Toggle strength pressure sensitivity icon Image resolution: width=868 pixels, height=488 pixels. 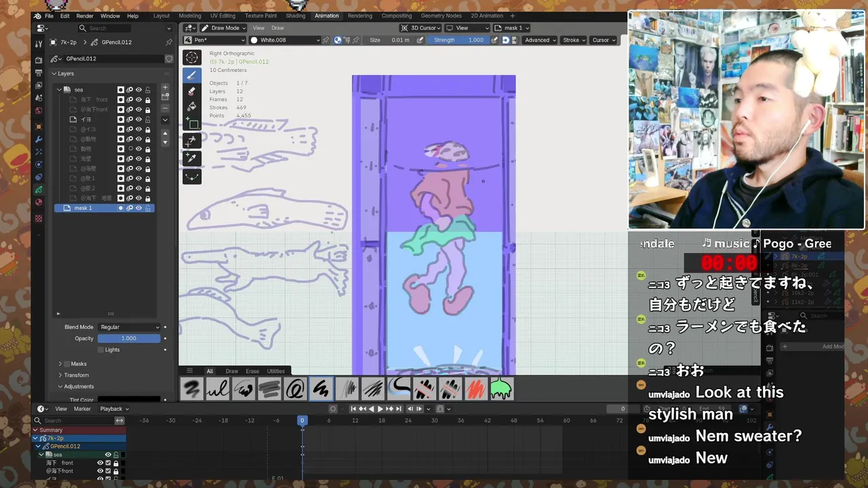tap(495, 40)
